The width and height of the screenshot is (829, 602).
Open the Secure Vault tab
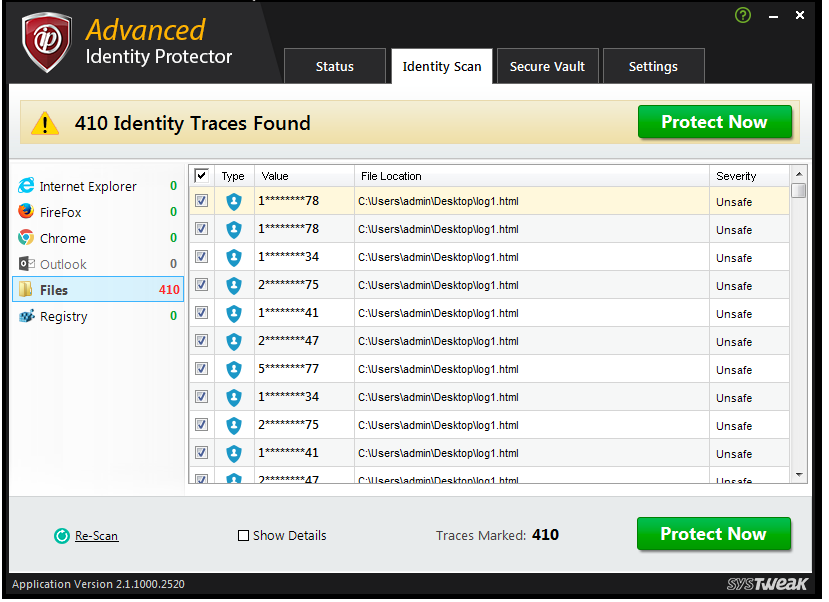pyautogui.click(x=547, y=67)
